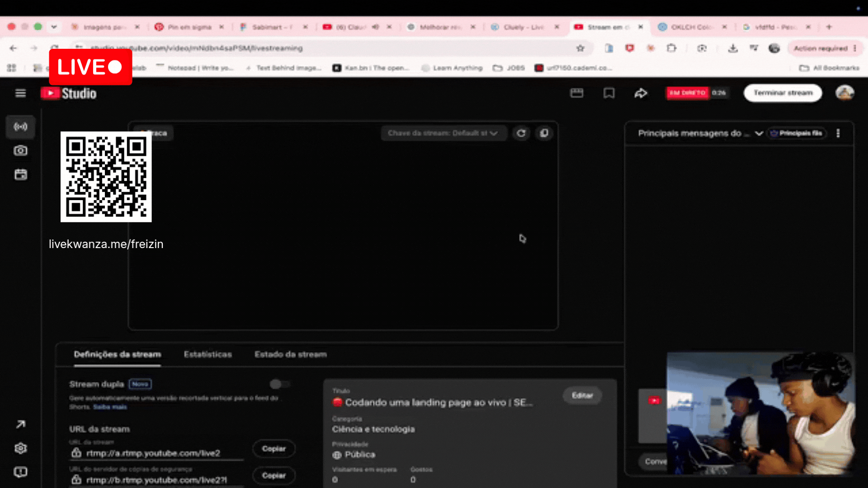The width and height of the screenshot is (868, 488).
Task: Click the Pública privacy value
Action: point(360,455)
